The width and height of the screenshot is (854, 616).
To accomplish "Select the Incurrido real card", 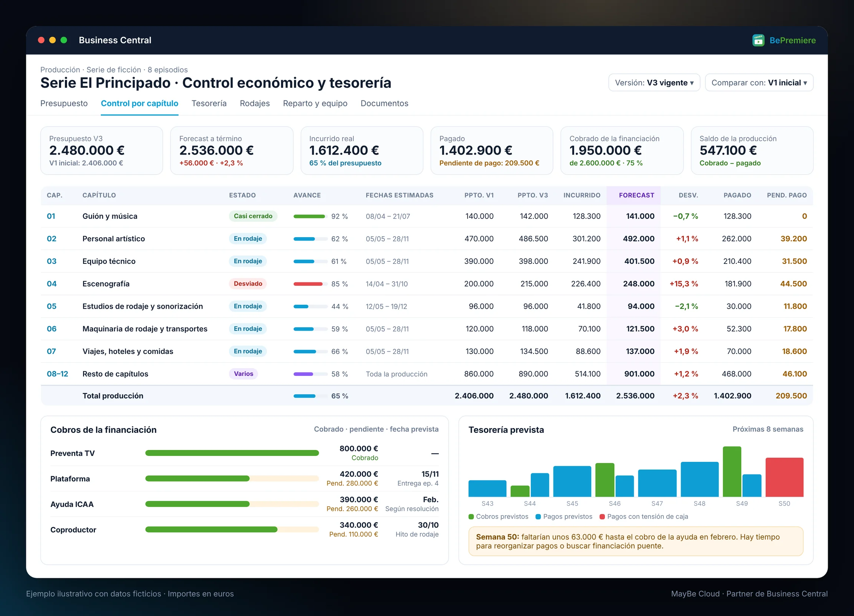I will point(362,150).
